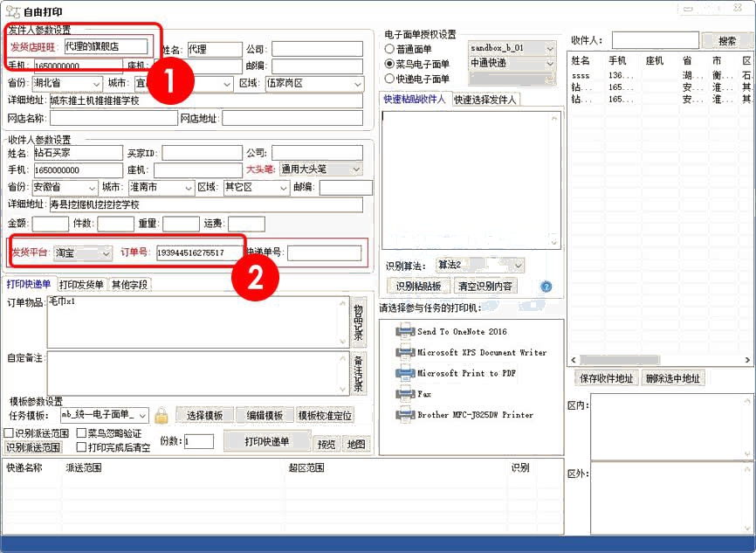Viewport: 756px width, 553px height.
Task: Pick the Fax printer icon
Action: 404,394
